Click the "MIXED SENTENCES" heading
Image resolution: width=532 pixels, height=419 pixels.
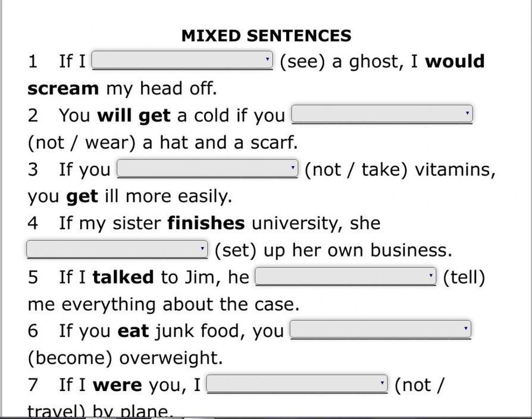(266, 36)
